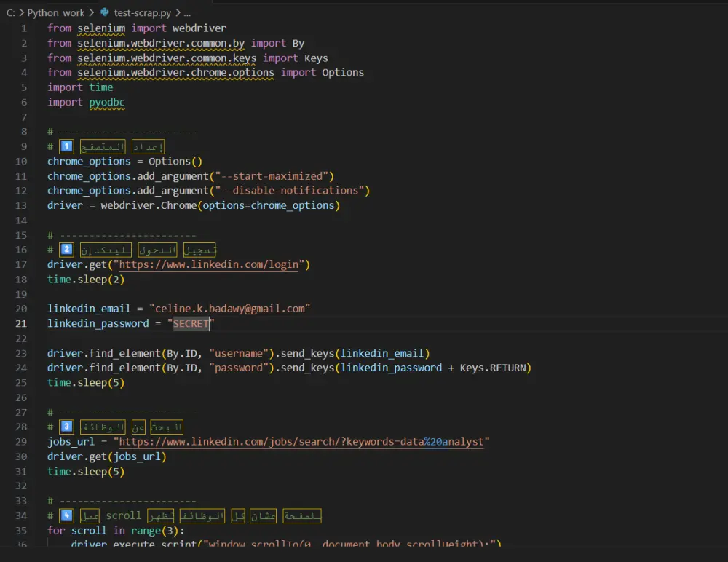Click the celine.k.badawy@gmail.com email string
Viewport: 728px width, 562px height.
pyautogui.click(x=230, y=309)
